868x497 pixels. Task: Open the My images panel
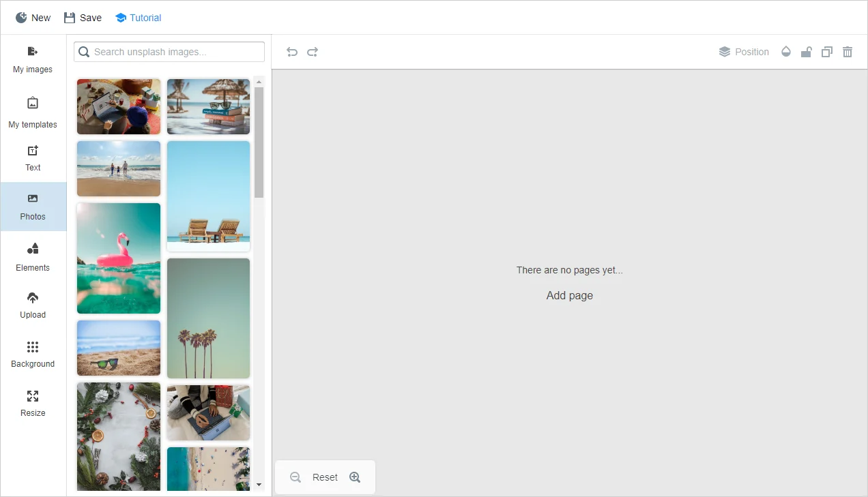[33, 59]
